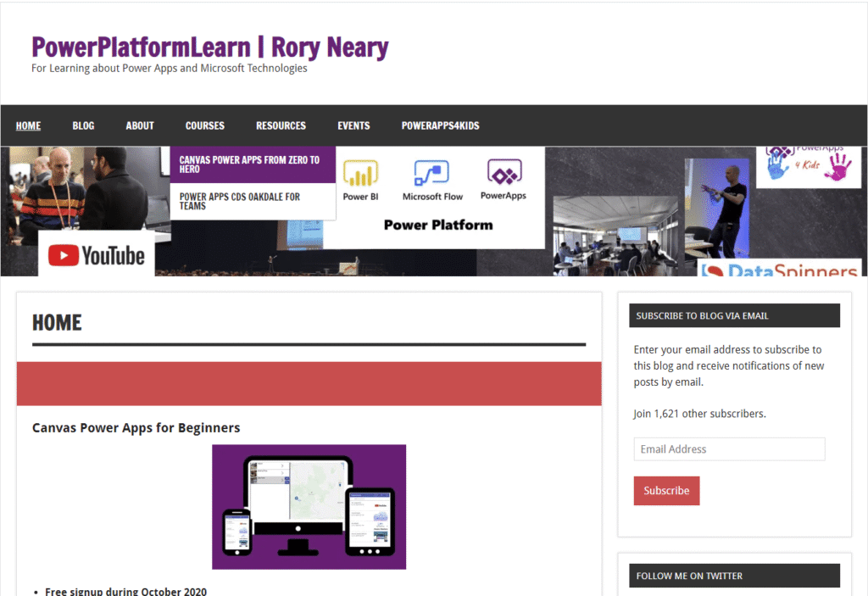
Task: Click the Power Platform text in banner
Action: 438,225
